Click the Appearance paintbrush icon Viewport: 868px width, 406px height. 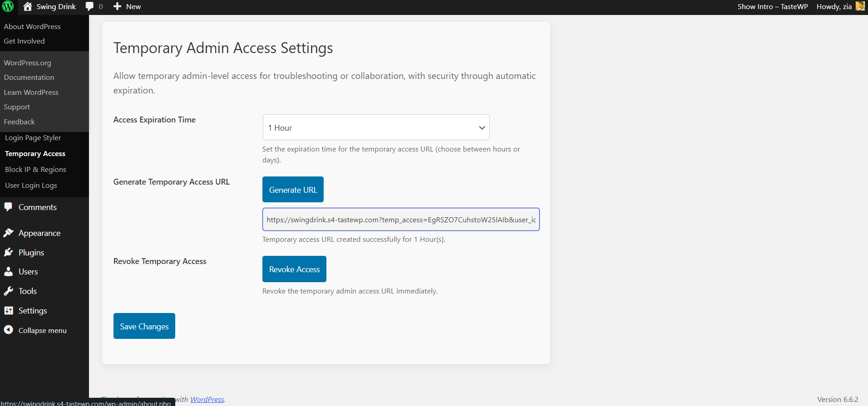[x=9, y=233]
